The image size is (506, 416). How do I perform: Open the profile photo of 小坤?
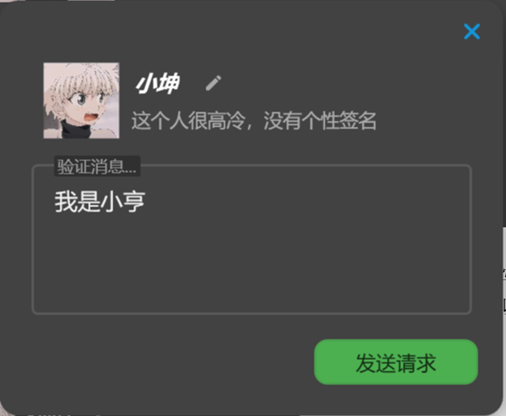tap(81, 100)
